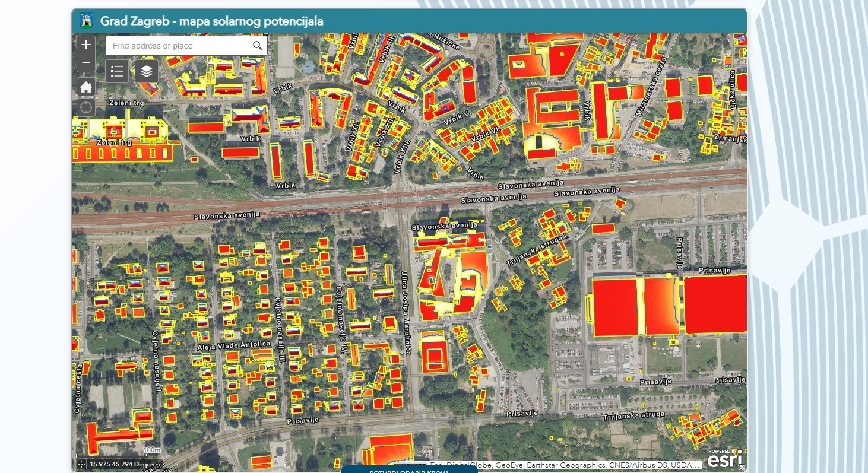This screenshot has height=473, width=868.
Task: Click the Potvrdi odabir krova button
Action: pos(409,469)
